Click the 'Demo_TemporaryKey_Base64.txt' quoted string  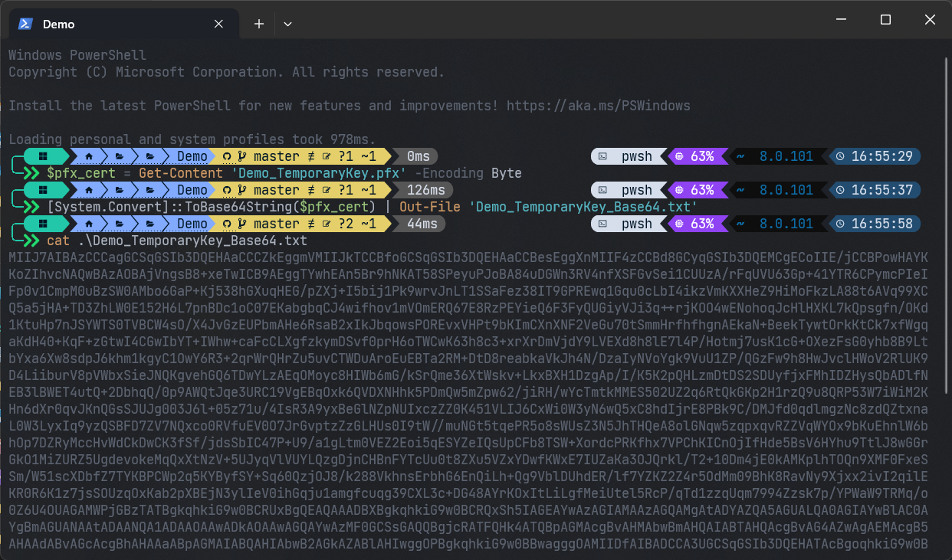tap(583, 207)
